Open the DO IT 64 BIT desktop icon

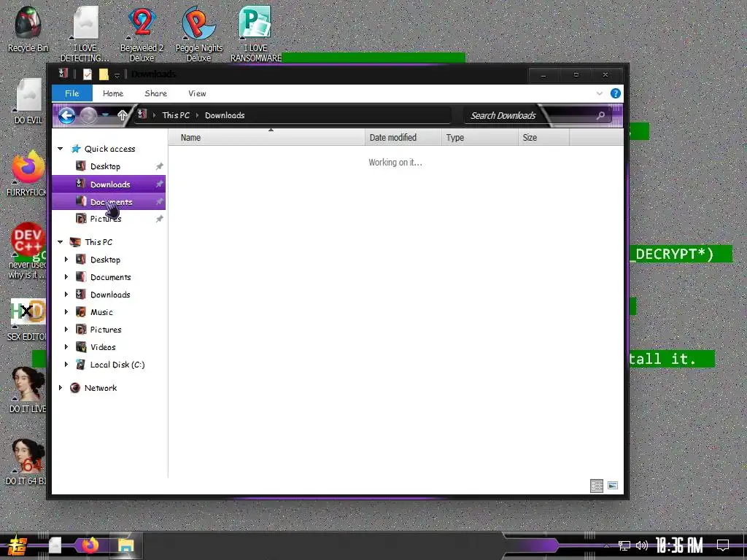(x=28, y=462)
